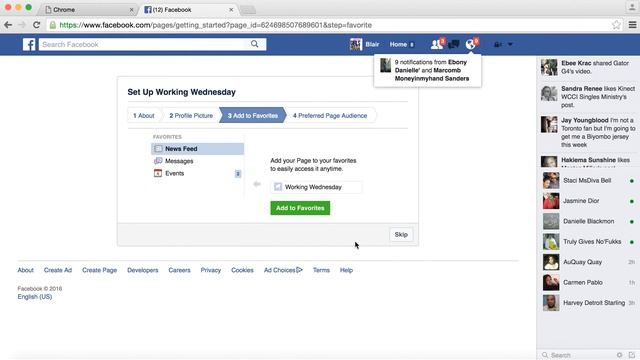Click the Events count badge
640x360 pixels.
coord(238,174)
